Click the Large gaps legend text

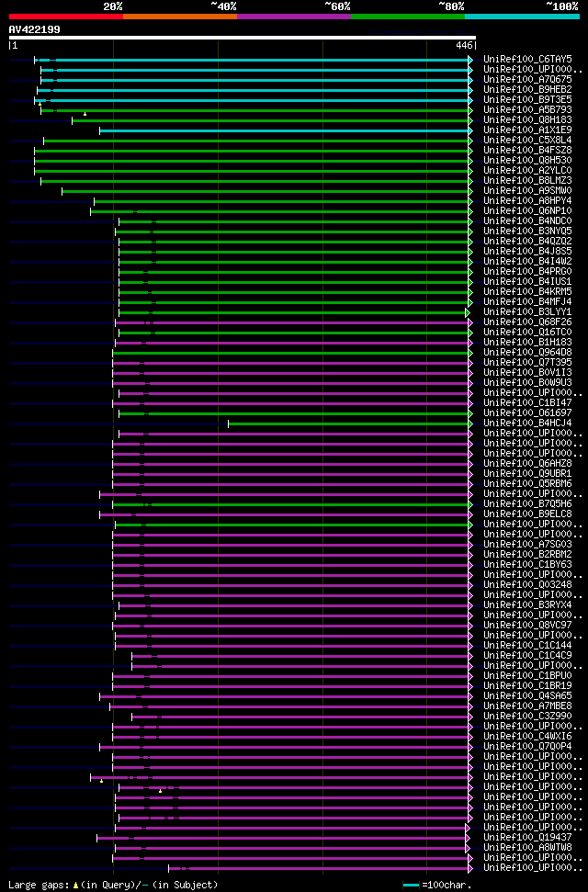(113, 886)
